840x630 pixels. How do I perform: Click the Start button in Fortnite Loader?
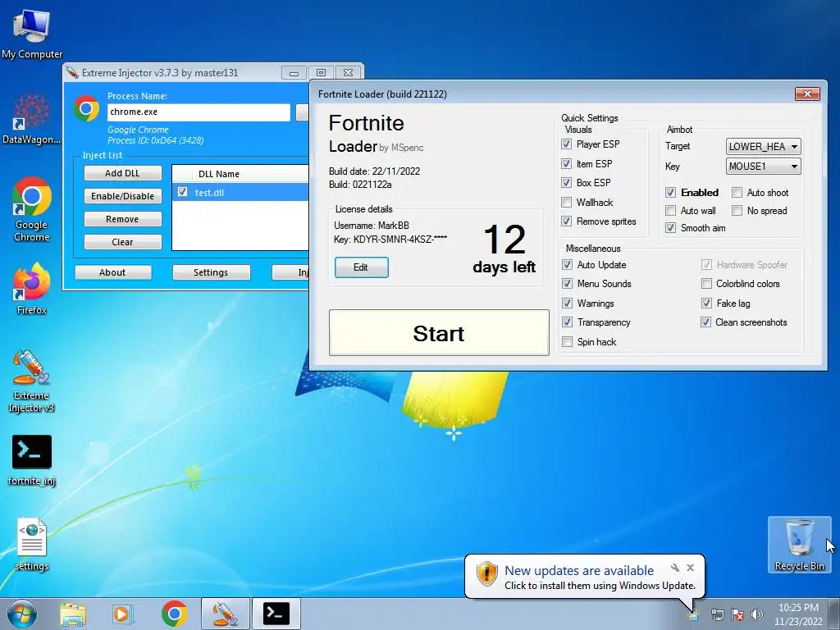439,333
